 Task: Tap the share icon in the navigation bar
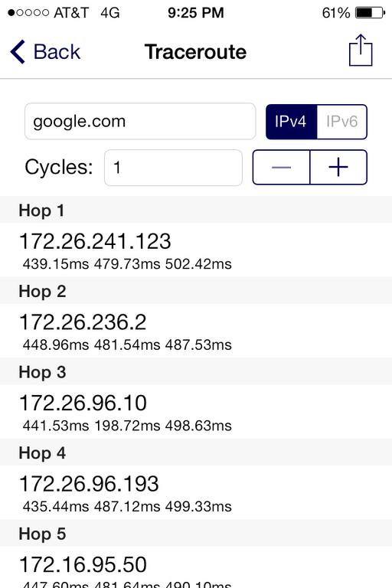361,51
